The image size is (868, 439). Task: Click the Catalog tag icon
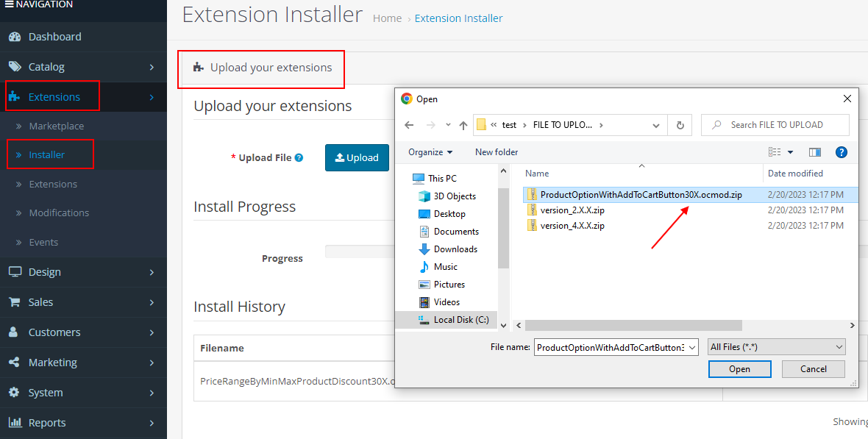point(15,67)
